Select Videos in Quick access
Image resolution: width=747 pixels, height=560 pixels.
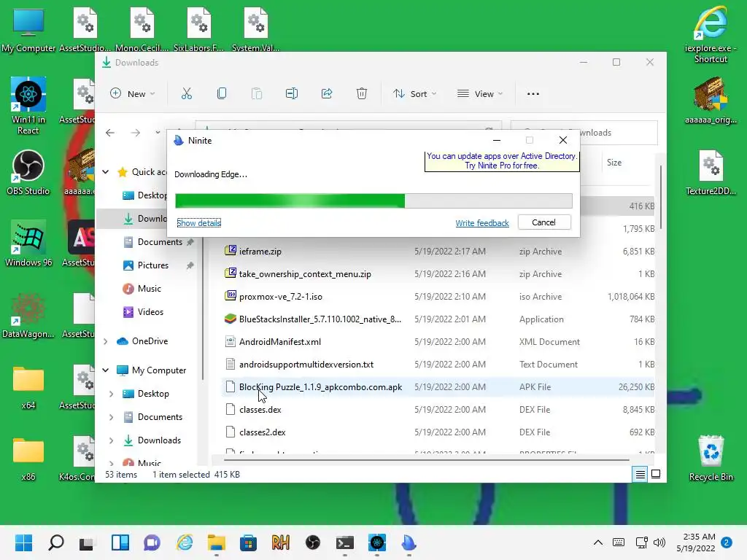pos(150,312)
